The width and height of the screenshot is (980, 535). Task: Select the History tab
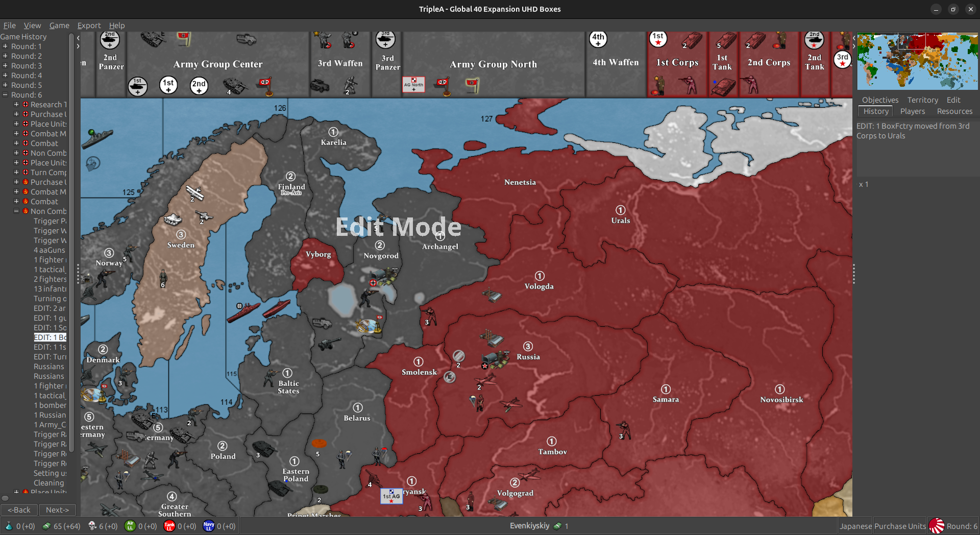876,111
